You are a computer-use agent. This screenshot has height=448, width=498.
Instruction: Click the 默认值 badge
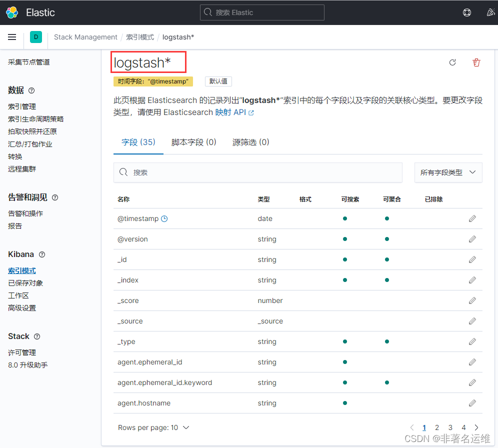point(218,81)
